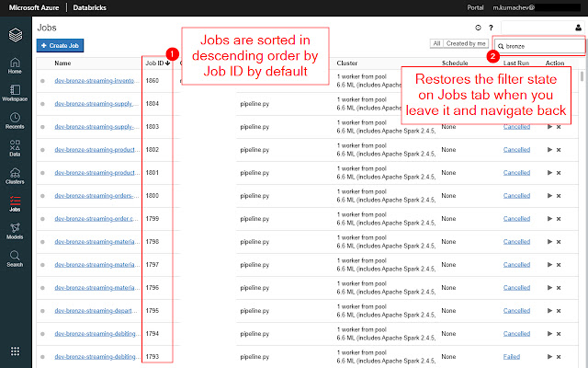Select the Jobs sidebar icon
The width and height of the screenshot is (588, 368).
[15, 203]
